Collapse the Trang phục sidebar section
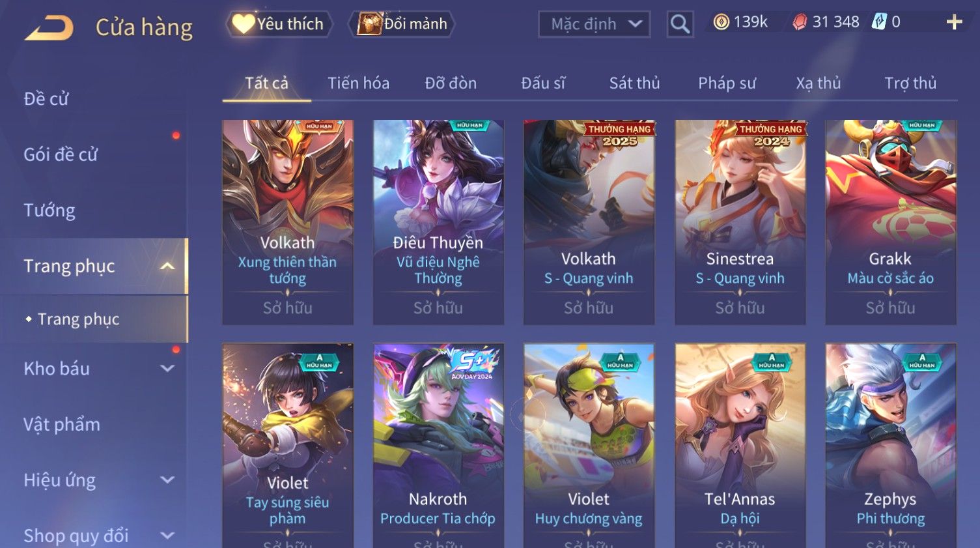 pyautogui.click(x=167, y=266)
